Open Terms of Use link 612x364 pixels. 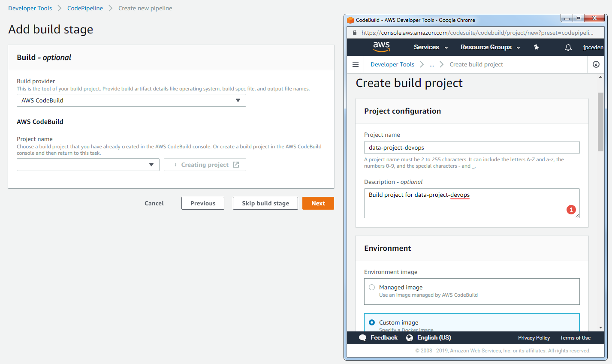click(x=575, y=338)
